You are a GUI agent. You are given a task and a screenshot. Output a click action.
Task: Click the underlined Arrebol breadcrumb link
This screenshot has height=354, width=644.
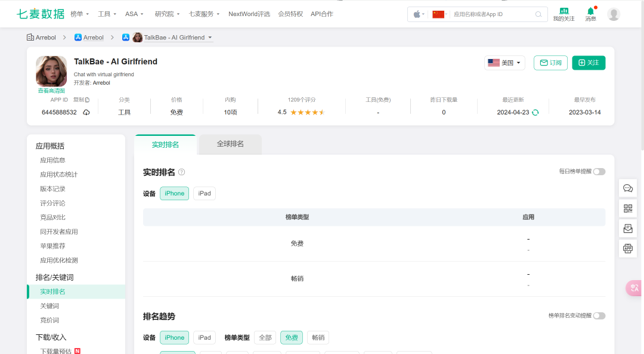[x=93, y=38]
